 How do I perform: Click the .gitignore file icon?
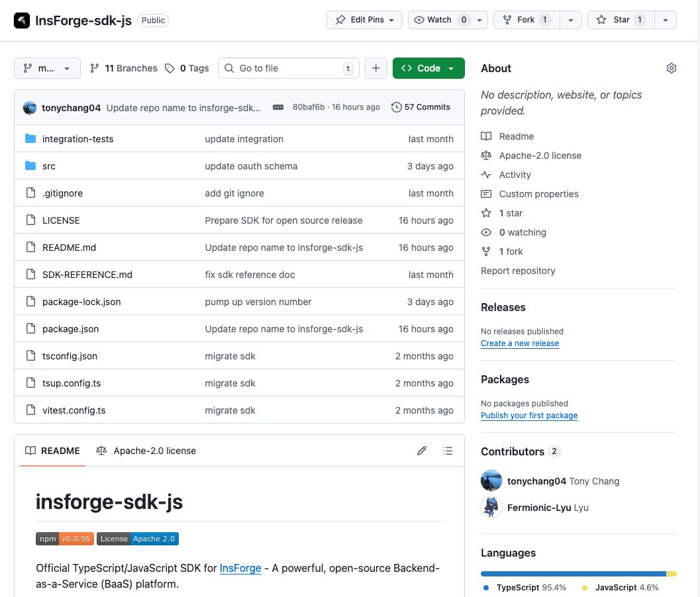point(30,193)
